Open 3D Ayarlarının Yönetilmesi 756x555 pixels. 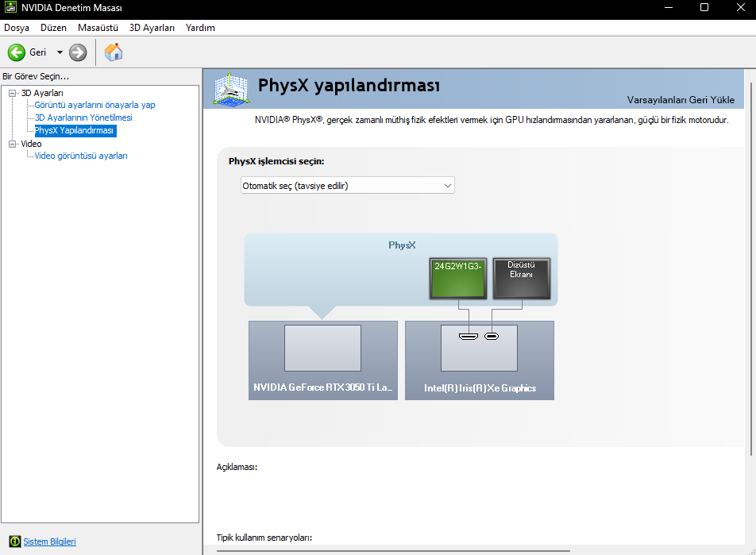[83, 118]
